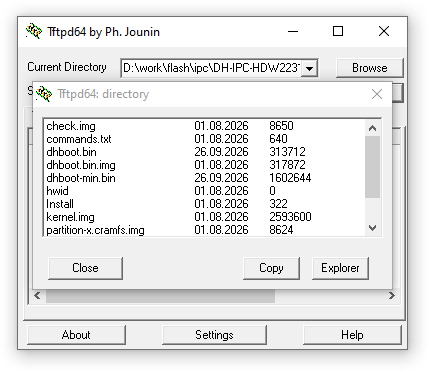Image resolution: width=429 pixels, height=372 pixels.
Task: Select the dhboot-min.bin file entry
Action: click(204, 178)
